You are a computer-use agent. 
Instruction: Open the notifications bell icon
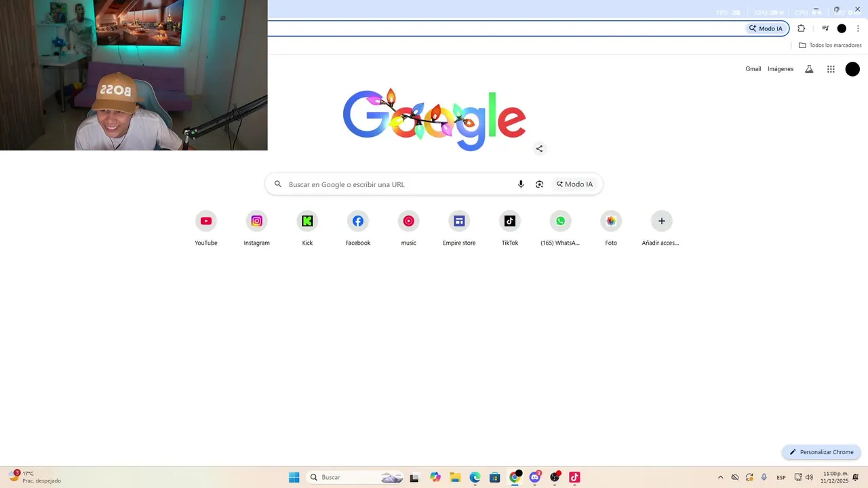[856, 477]
